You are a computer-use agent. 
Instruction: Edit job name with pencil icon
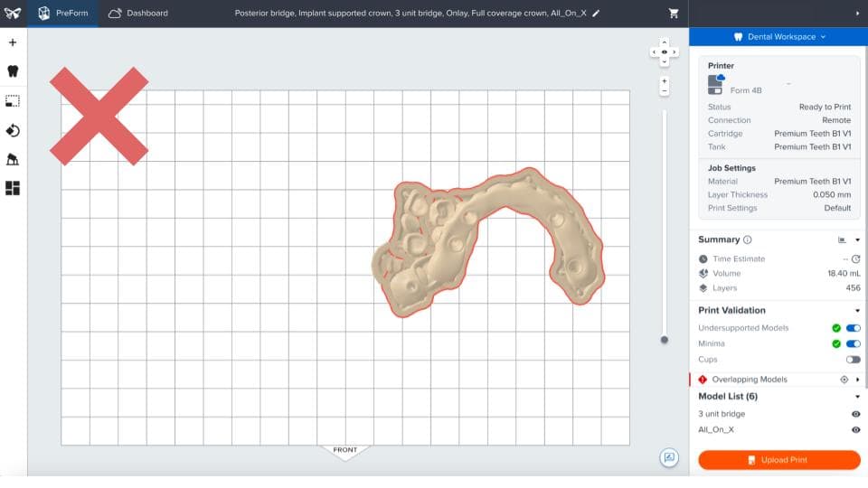pyautogui.click(x=596, y=14)
